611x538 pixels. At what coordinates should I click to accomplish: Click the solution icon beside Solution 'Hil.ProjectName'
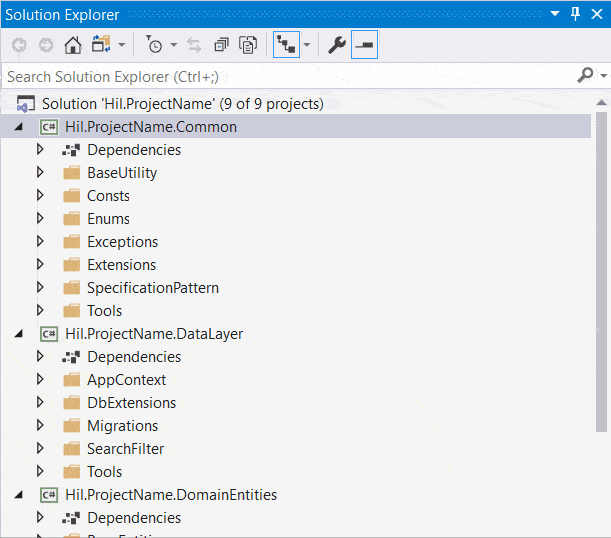click(26, 104)
